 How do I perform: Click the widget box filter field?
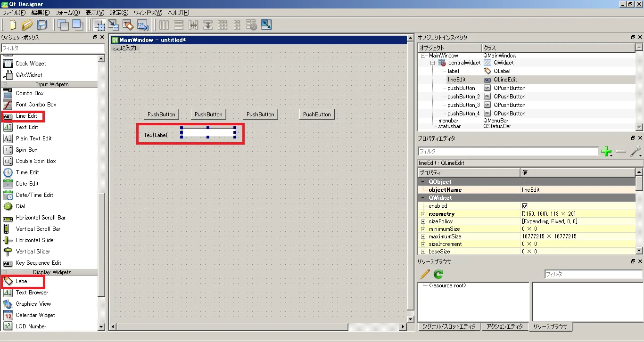click(52, 48)
